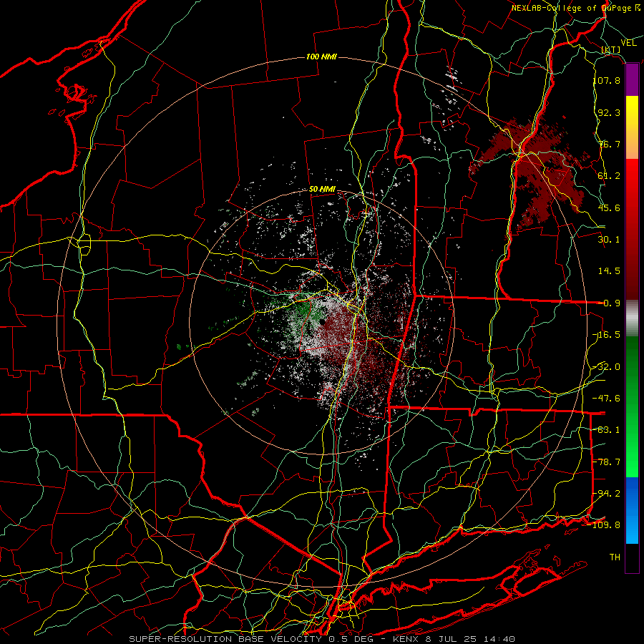644x644 pixels.
Task: Click the 107.8 value on the velocity scale
Action: coord(607,80)
